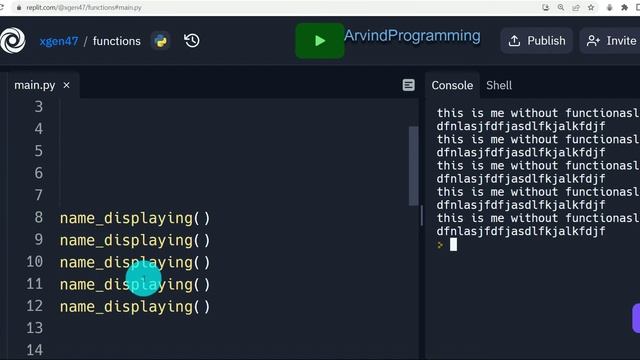Switch to the Shell tab
640x360 pixels.
(x=499, y=85)
